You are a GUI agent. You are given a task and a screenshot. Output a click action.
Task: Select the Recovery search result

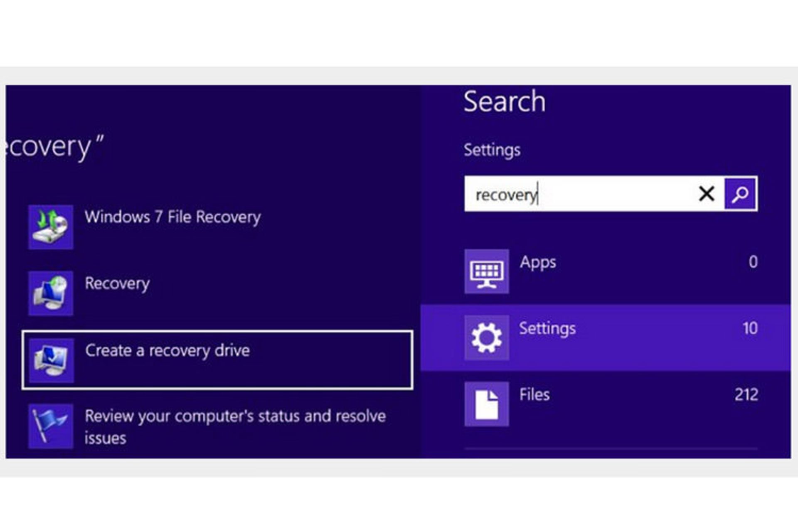coord(118,284)
